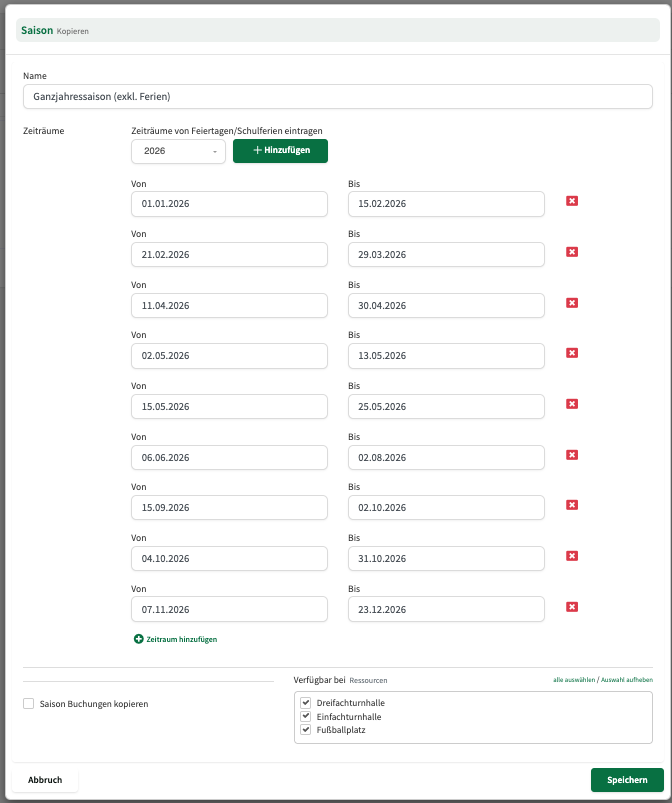The image size is (672, 803).
Task: Cancel with the Abbruch button
Action: click(45, 780)
